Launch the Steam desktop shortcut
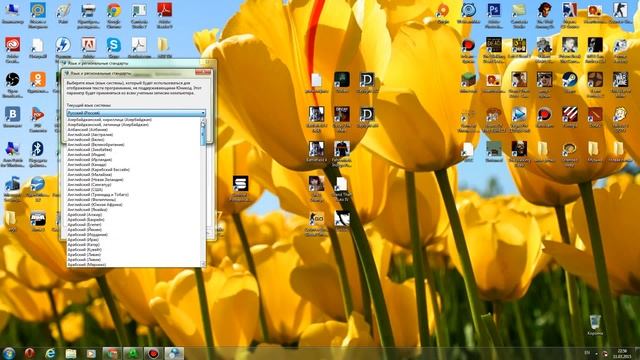The height and width of the screenshot is (360, 640). [569, 80]
